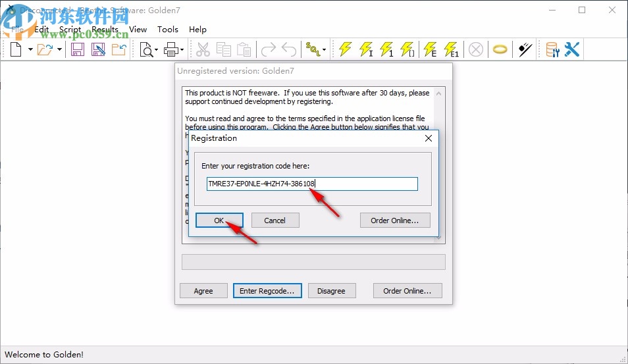Open the Edit menu
The image size is (628, 364).
41,29
